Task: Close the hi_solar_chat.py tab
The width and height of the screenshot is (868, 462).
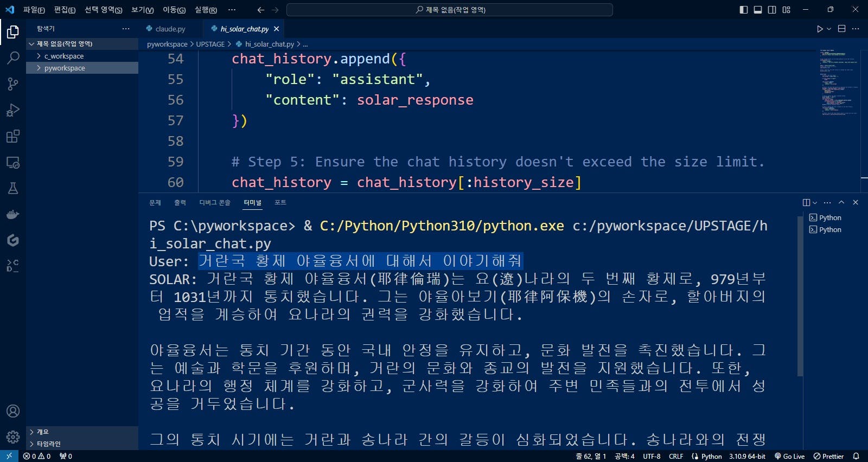Action: click(x=277, y=29)
